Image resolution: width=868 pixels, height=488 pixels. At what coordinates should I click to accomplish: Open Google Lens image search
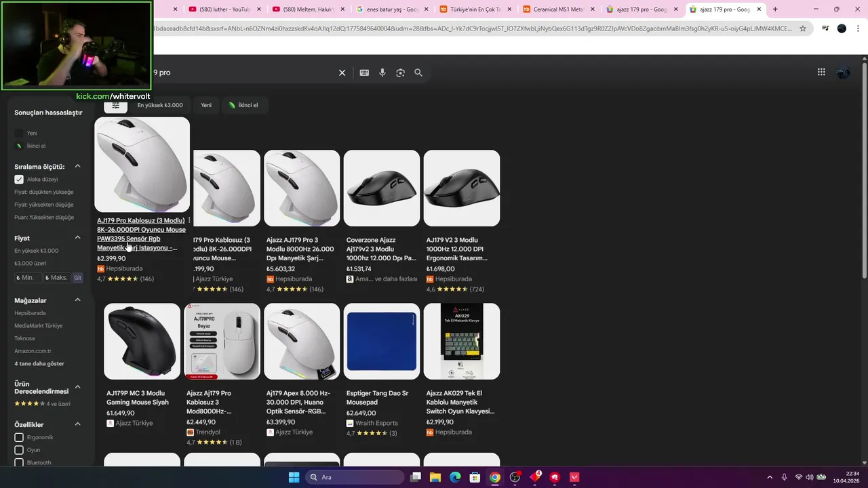400,73
